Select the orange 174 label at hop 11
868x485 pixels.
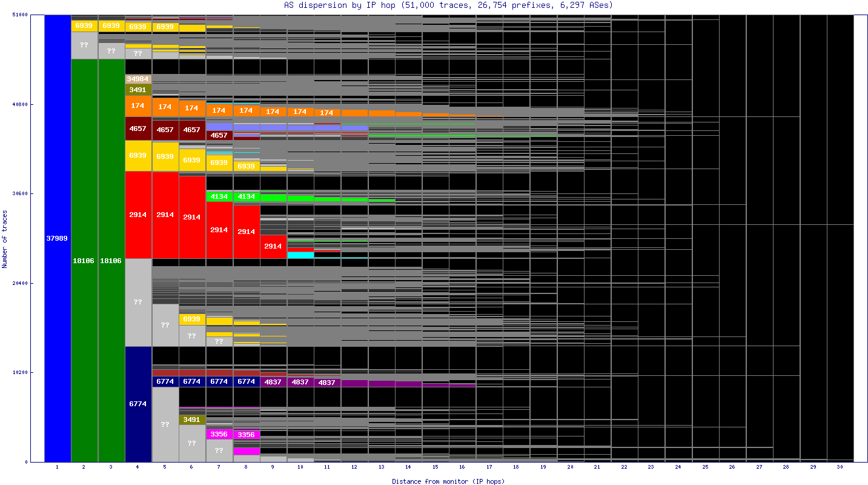327,113
